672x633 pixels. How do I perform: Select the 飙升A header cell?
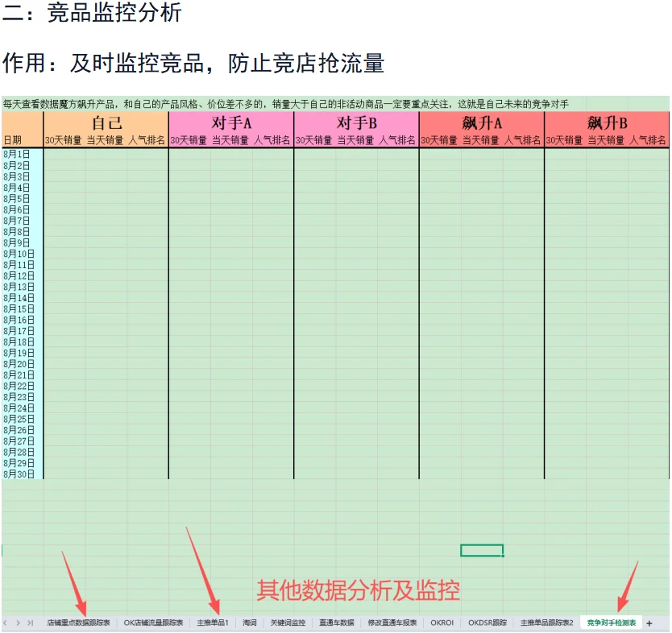pyautogui.click(x=482, y=123)
